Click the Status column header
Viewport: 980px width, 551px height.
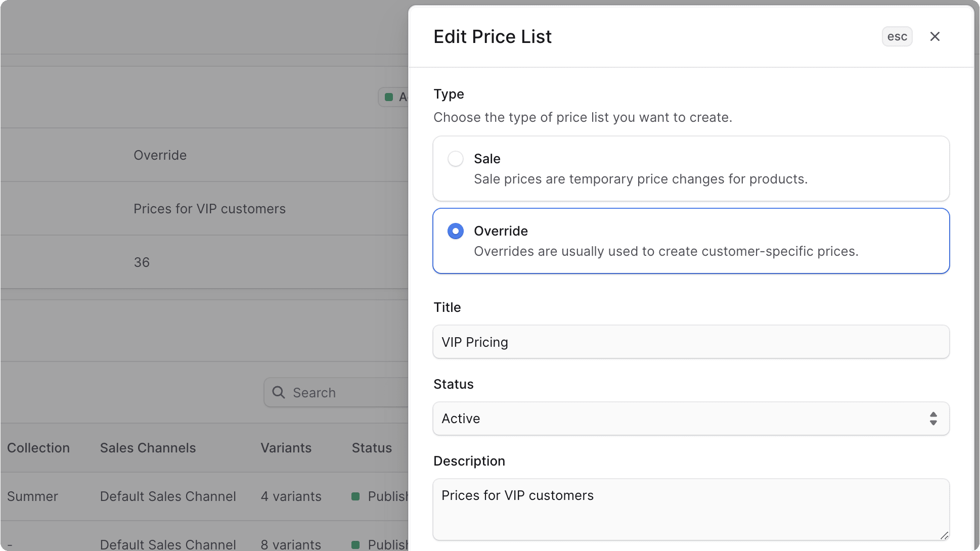coord(371,447)
